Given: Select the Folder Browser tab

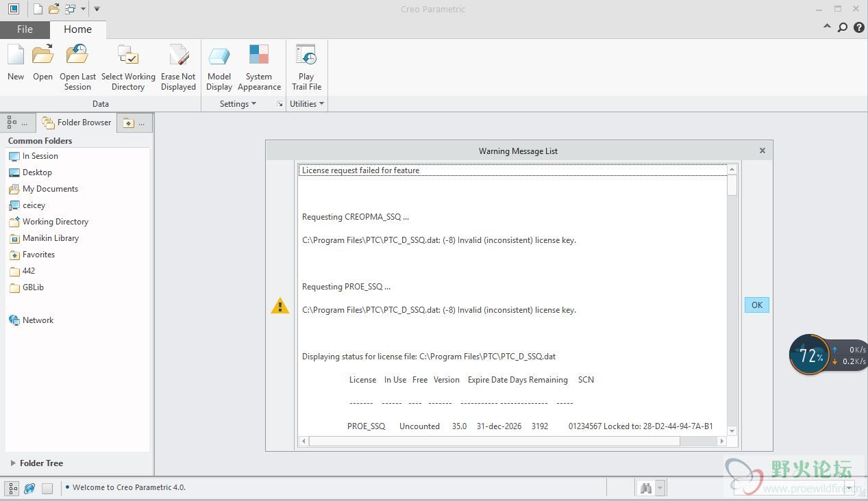Looking at the screenshot, I should [76, 123].
